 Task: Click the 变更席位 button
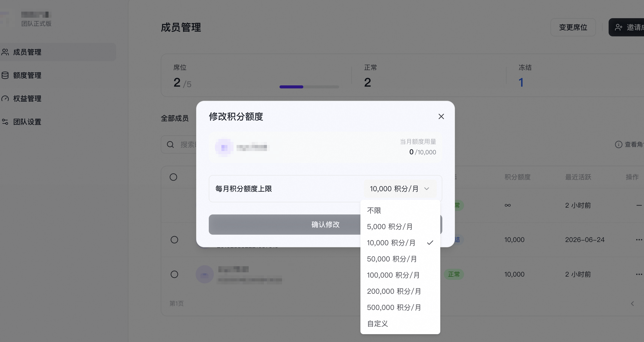pyautogui.click(x=573, y=27)
